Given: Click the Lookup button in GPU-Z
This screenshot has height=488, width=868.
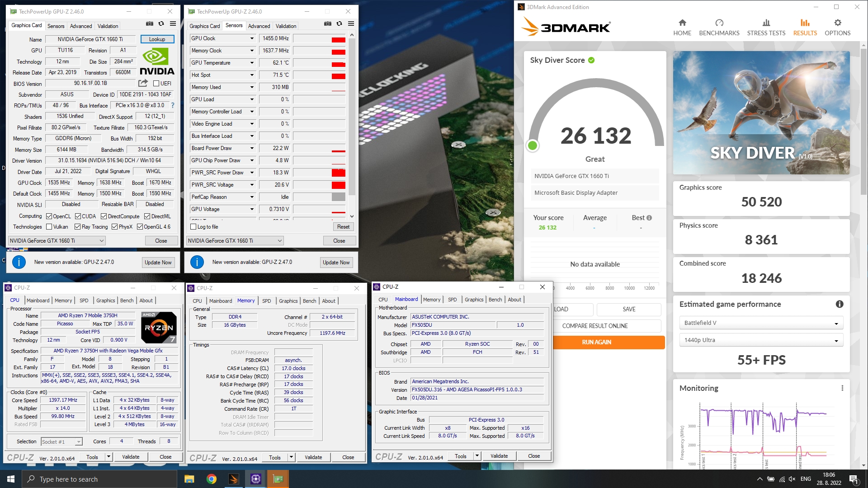Looking at the screenshot, I should click(157, 39).
